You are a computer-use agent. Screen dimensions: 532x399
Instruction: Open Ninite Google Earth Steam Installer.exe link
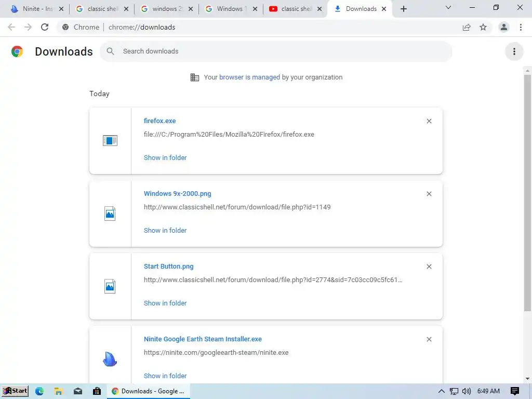pyautogui.click(x=203, y=339)
